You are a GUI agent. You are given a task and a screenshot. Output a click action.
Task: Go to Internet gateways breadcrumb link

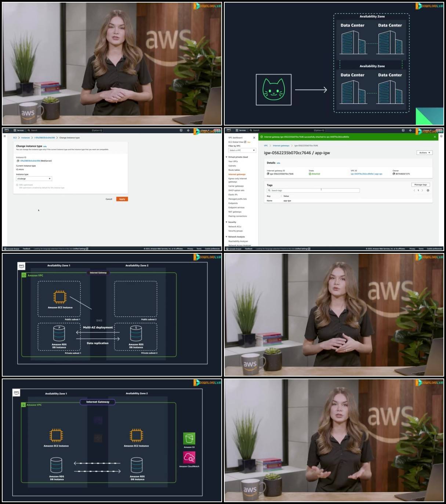[x=281, y=146]
